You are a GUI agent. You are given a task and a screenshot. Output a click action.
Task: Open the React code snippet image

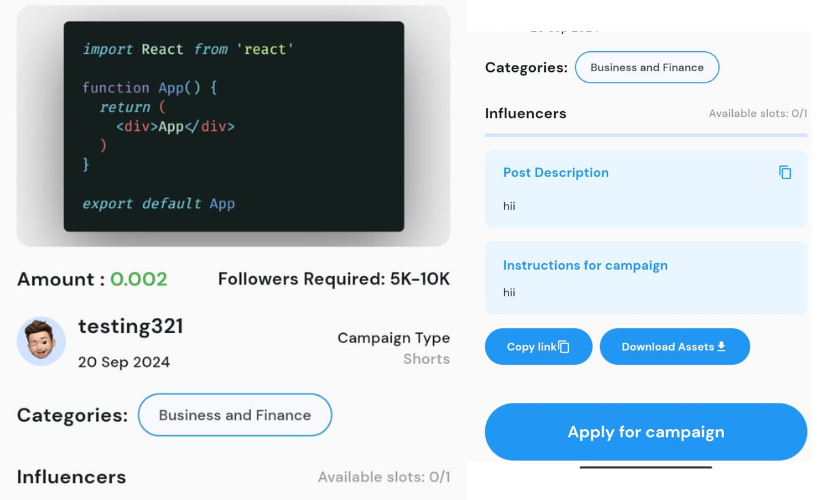tap(233, 126)
